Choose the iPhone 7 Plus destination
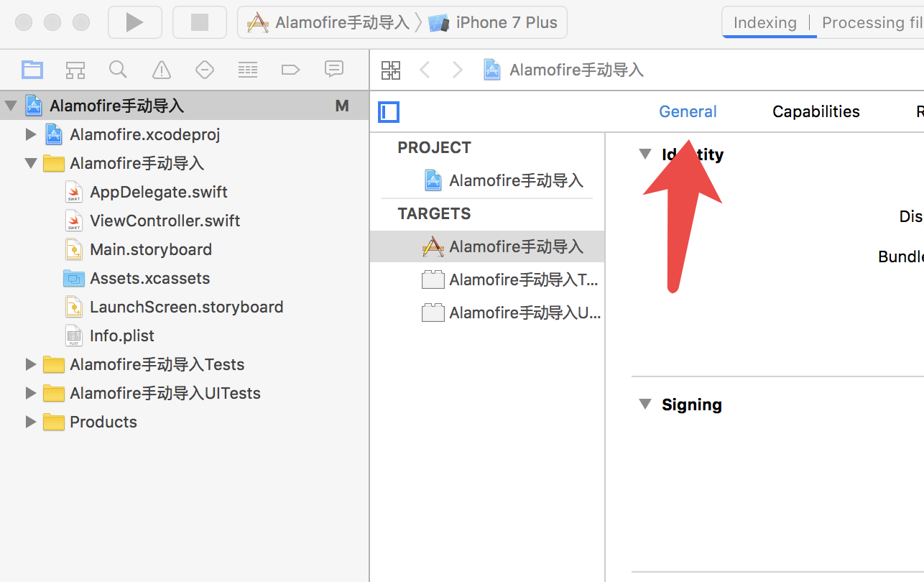This screenshot has width=924, height=582. [x=493, y=22]
